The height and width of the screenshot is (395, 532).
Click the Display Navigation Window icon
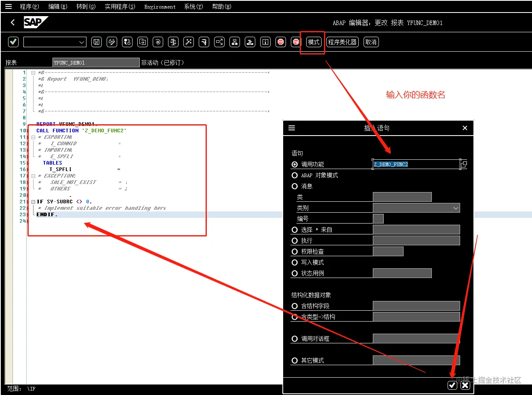tap(250, 42)
